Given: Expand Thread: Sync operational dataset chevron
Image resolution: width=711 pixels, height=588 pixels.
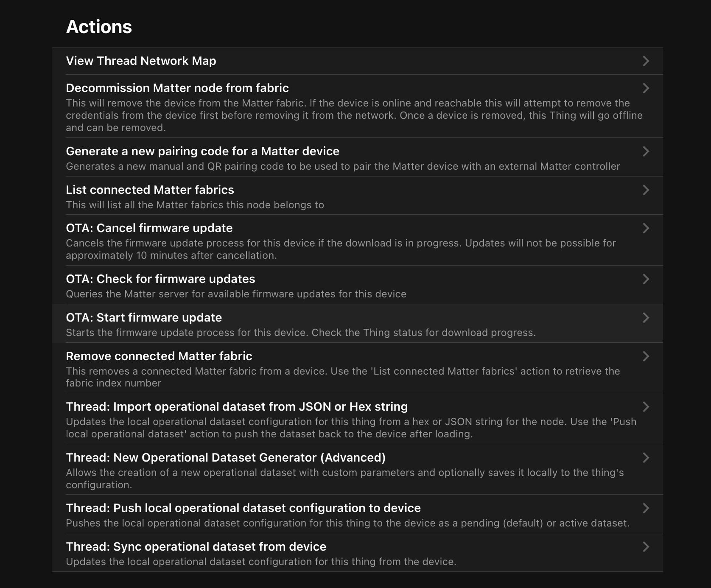Looking at the screenshot, I should pos(646,547).
